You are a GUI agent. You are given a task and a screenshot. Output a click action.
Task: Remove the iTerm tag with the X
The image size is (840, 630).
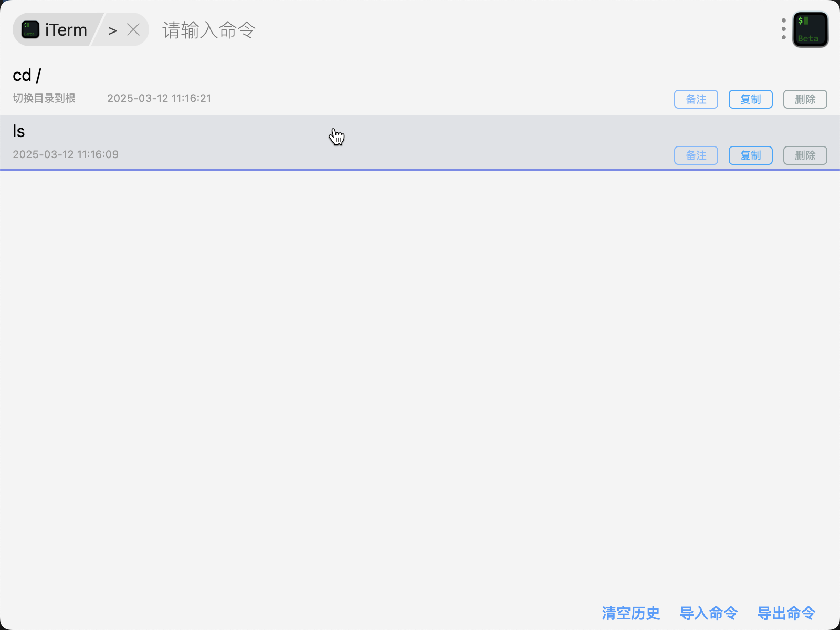[x=133, y=29]
